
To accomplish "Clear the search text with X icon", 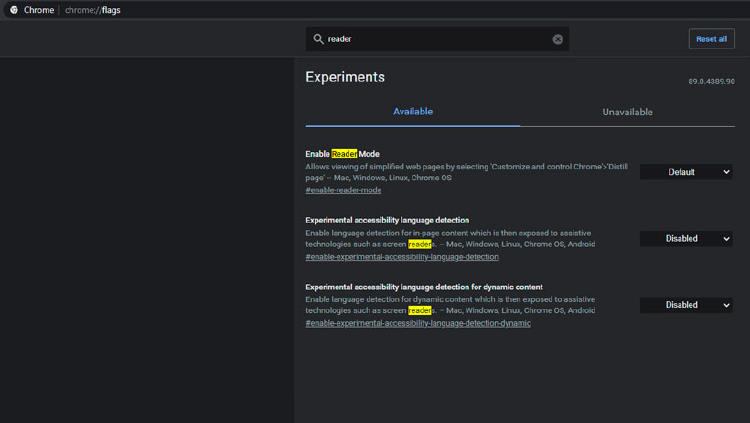I will pyautogui.click(x=558, y=39).
